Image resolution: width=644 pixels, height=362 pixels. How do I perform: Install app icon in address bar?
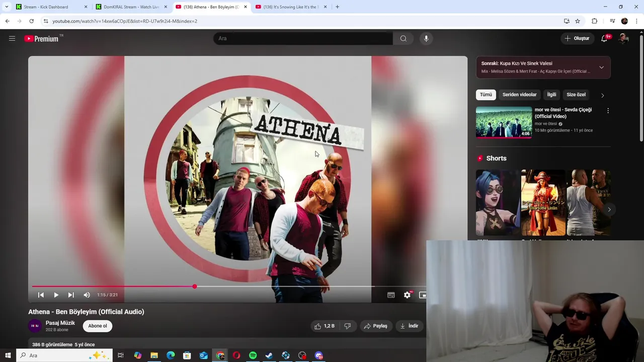[x=567, y=21]
